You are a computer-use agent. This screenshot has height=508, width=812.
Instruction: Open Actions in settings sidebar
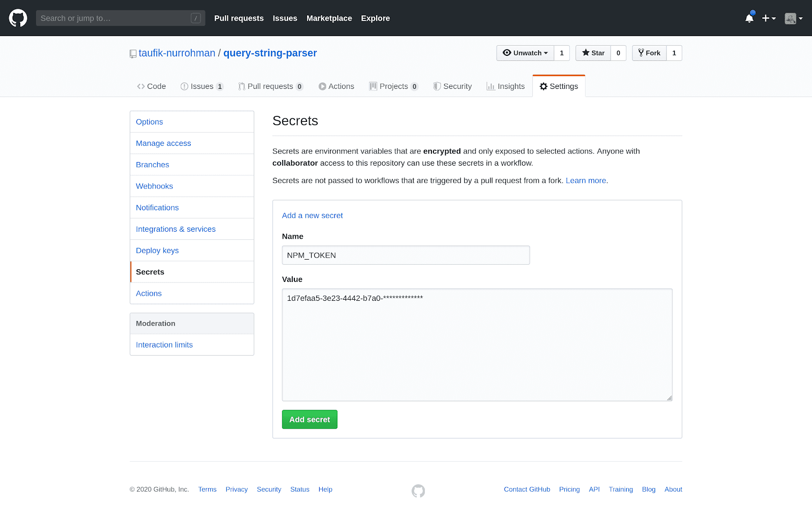coord(192,293)
